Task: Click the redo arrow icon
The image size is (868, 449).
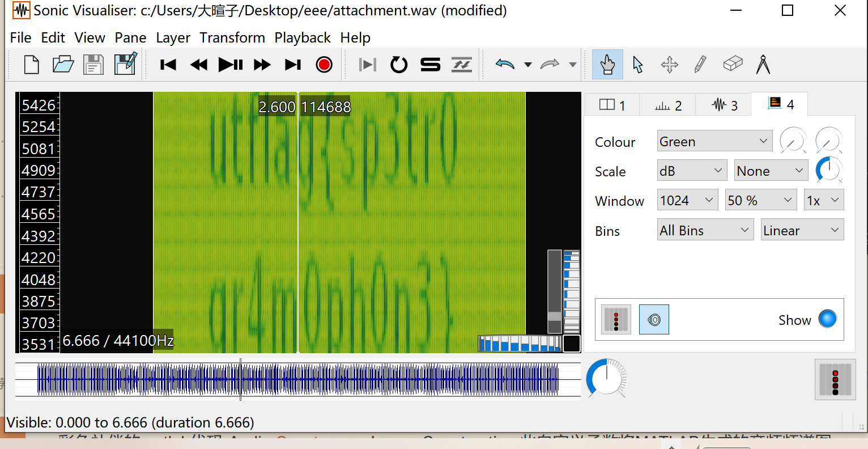Action: 550,64
